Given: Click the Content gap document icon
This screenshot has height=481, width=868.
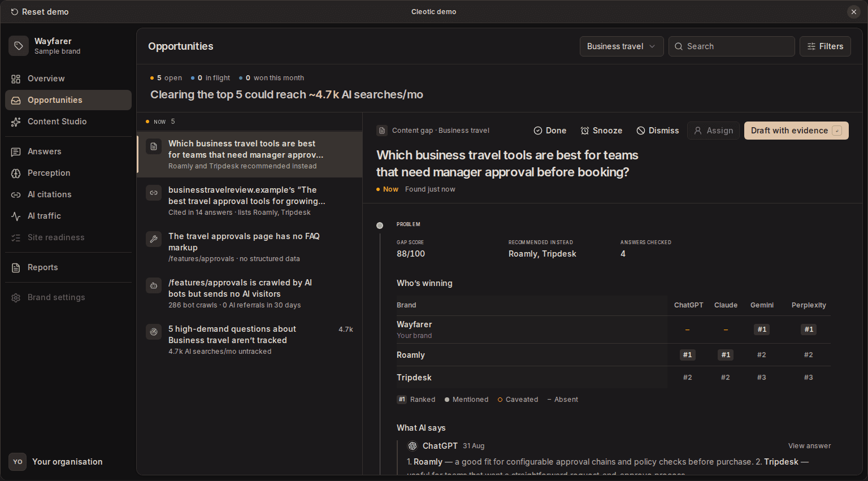Looking at the screenshot, I should (x=382, y=131).
